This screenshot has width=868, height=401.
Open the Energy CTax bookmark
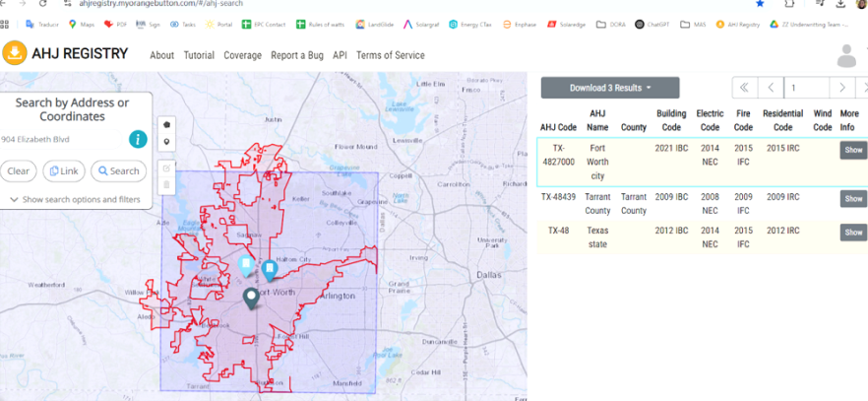[x=471, y=25]
